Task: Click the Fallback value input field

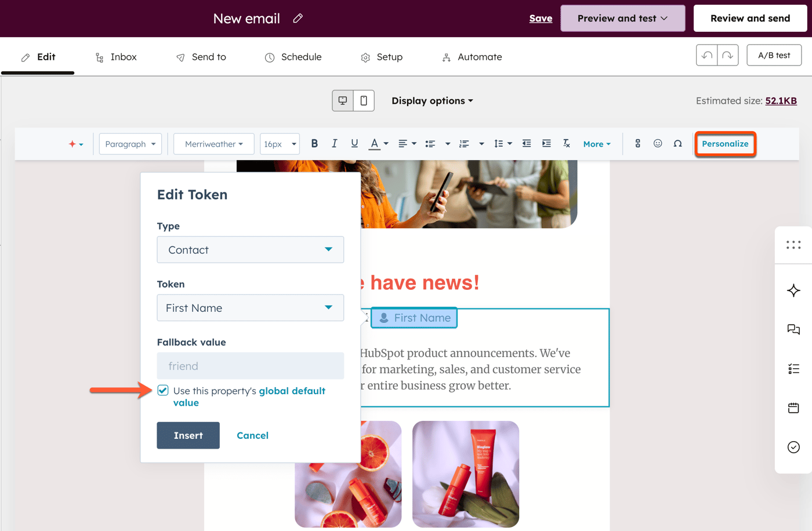Action: coord(250,365)
